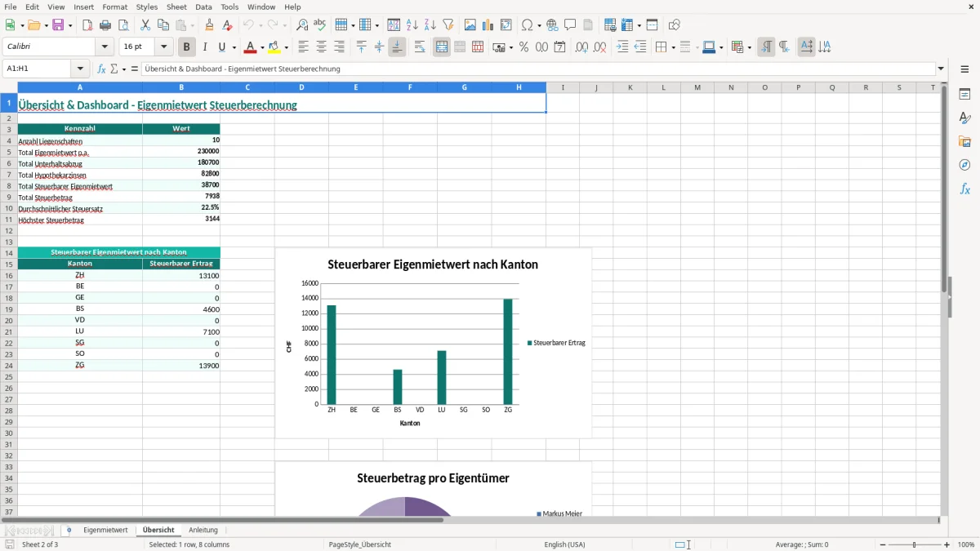
Task: Open Print Preview from the toolbar
Action: pos(123,25)
